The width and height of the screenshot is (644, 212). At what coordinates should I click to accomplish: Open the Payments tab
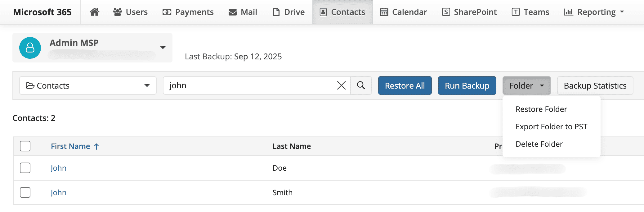pyautogui.click(x=188, y=12)
